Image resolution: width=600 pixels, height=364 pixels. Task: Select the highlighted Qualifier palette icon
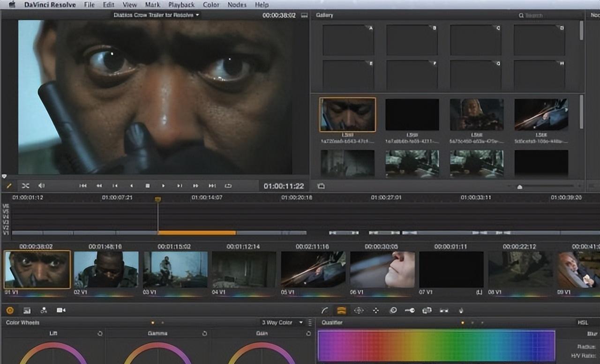point(342,310)
